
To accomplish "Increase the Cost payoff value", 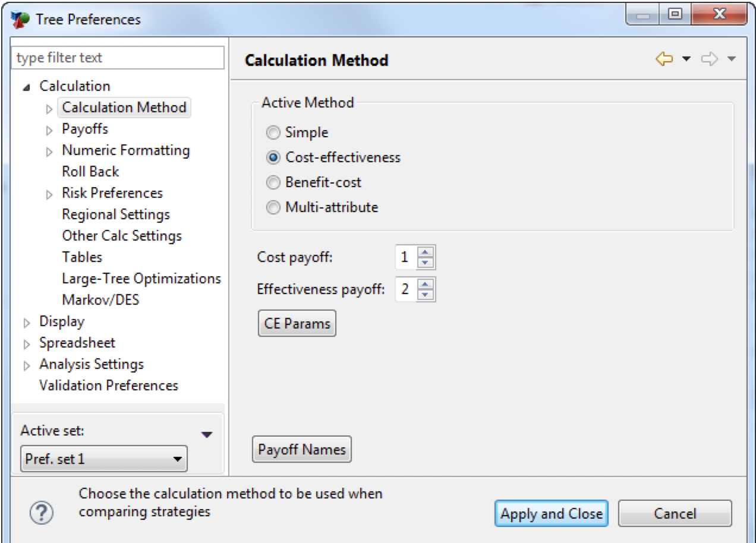I will tap(426, 252).
